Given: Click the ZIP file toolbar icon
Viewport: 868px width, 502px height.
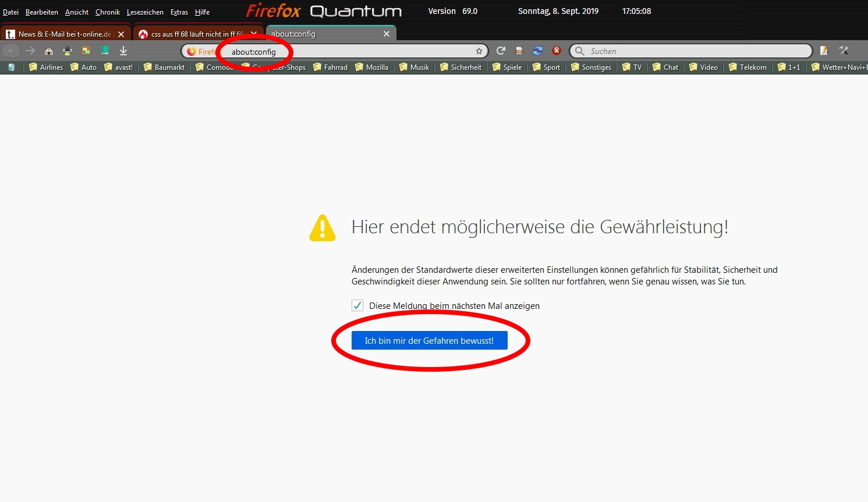Looking at the screenshot, I should [519, 51].
